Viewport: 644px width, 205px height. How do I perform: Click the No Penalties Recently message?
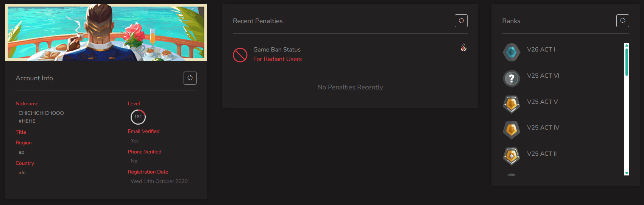point(350,87)
